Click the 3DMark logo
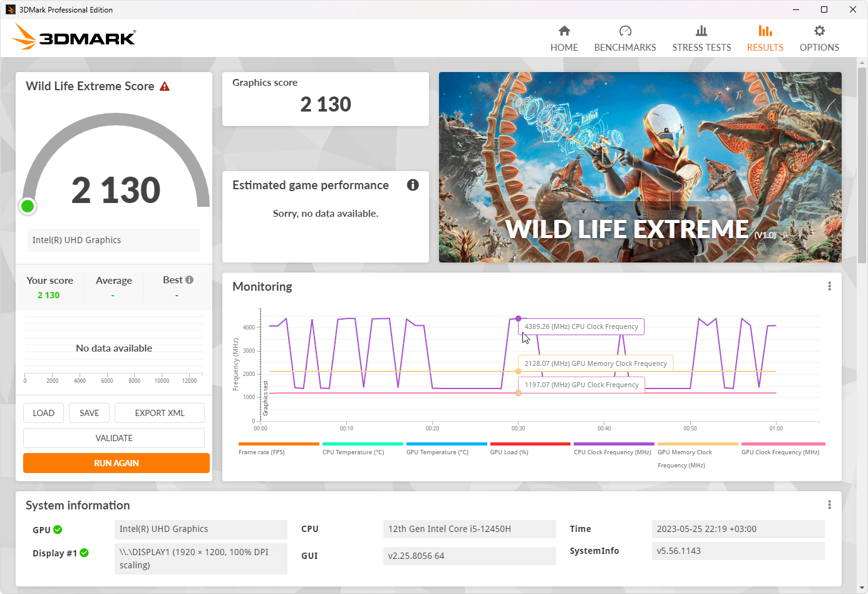Screen dimensions: 868x594 [x=75, y=37]
